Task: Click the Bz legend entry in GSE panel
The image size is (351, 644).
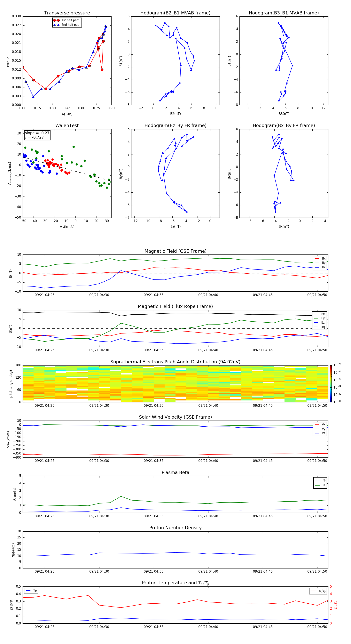Action: click(x=320, y=267)
